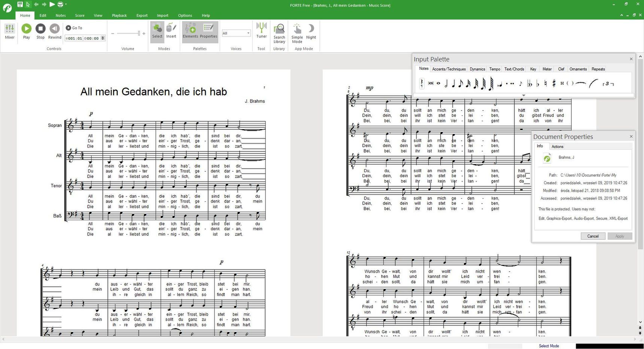Switch to Tempo tab in Input Palette

(x=495, y=69)
